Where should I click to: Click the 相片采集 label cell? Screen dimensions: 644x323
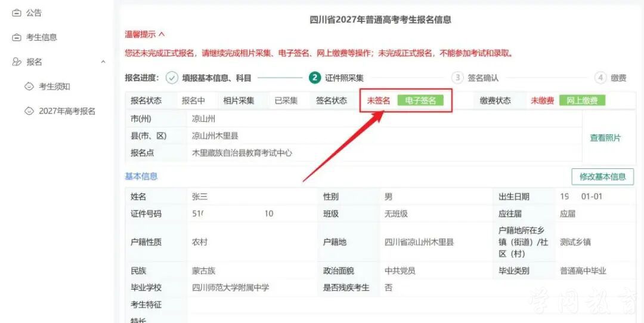click(239, 101)
